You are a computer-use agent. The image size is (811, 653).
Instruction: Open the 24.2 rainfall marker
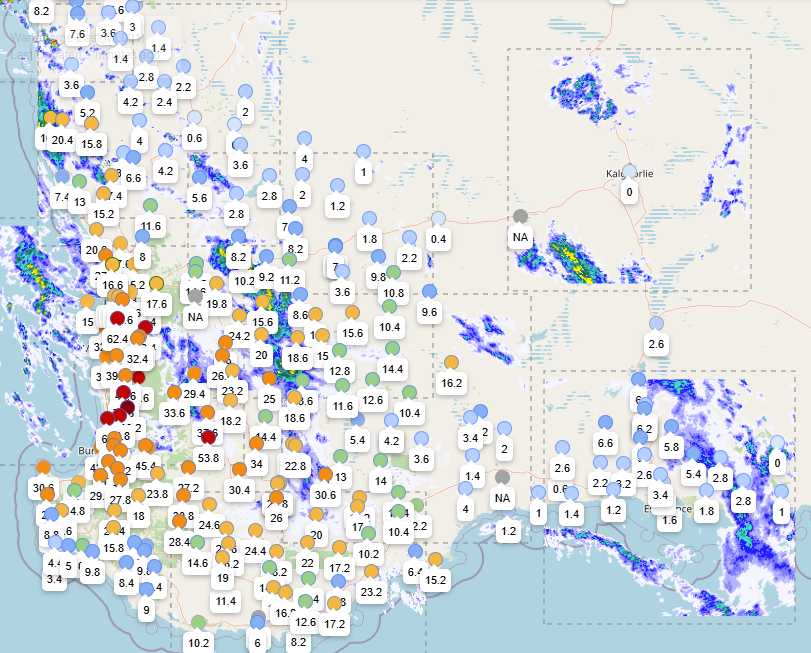(x=239, y=315)
